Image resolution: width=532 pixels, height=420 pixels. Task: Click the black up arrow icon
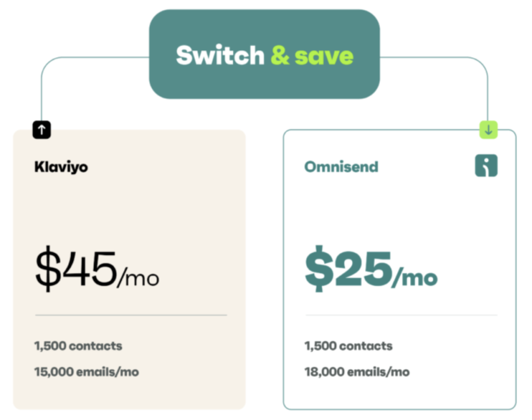[41, 129]
